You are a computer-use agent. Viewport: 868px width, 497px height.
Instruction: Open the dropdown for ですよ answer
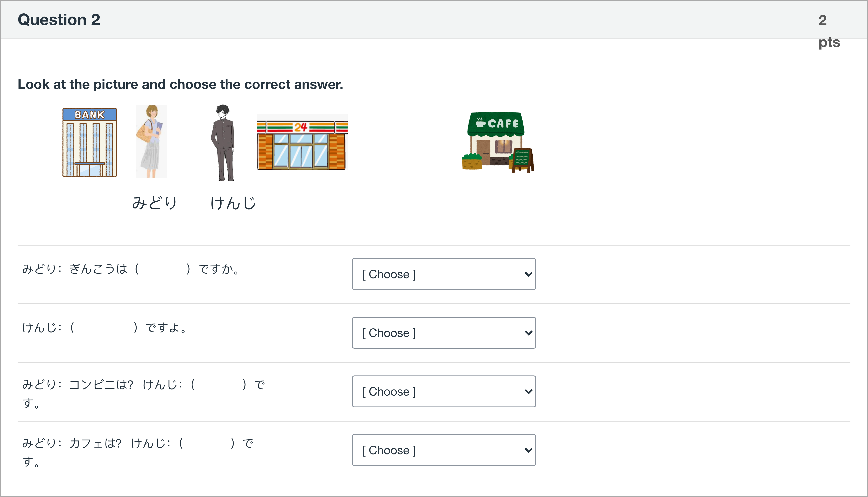(x=444, y=333)
